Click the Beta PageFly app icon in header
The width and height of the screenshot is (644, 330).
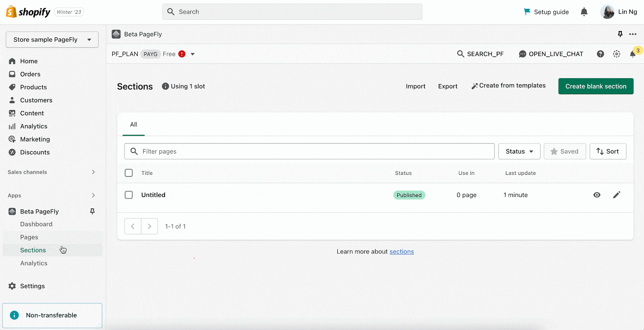pos(116,34)
